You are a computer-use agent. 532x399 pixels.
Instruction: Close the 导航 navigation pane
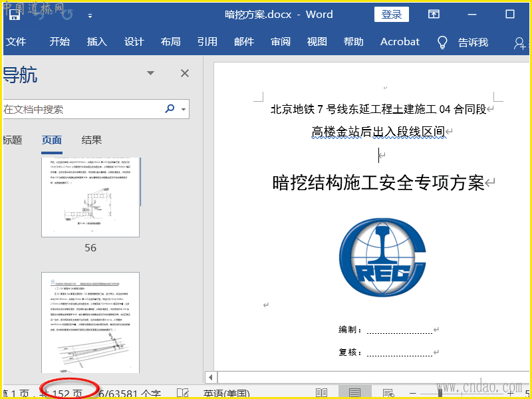click(185, 73)
